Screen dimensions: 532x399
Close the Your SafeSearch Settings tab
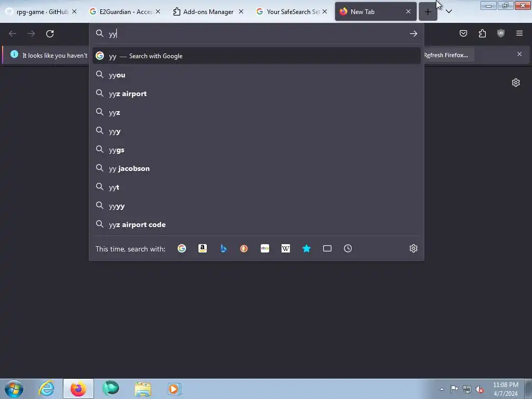pos(325,11)
